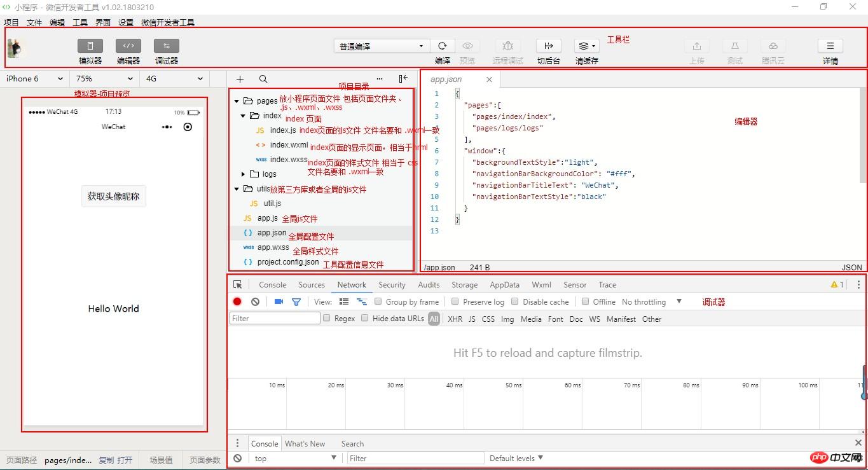Close the console drawer
The image size is (868, 470).
coord(858,443)
